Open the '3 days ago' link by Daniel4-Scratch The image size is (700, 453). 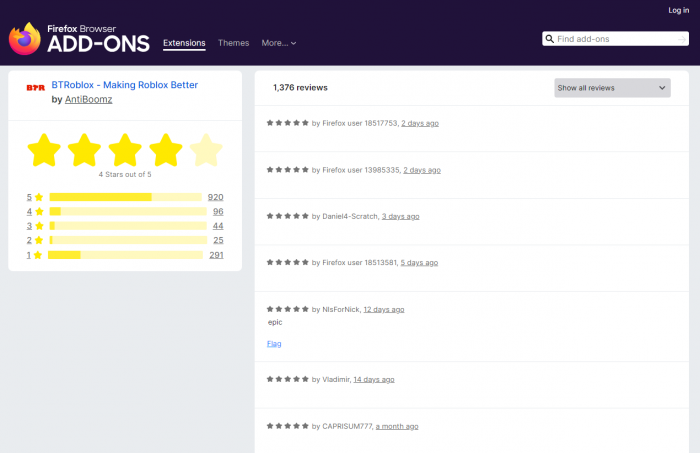pyautogui.click(x=400, y=216)
